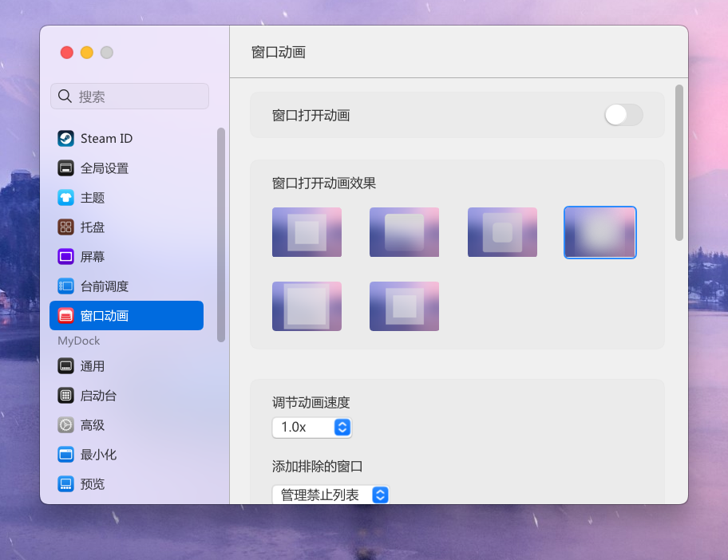The width and height of the screenshot is (728, 560).
Task: Open 预览 under MyDock
Action: pos(126,484)
